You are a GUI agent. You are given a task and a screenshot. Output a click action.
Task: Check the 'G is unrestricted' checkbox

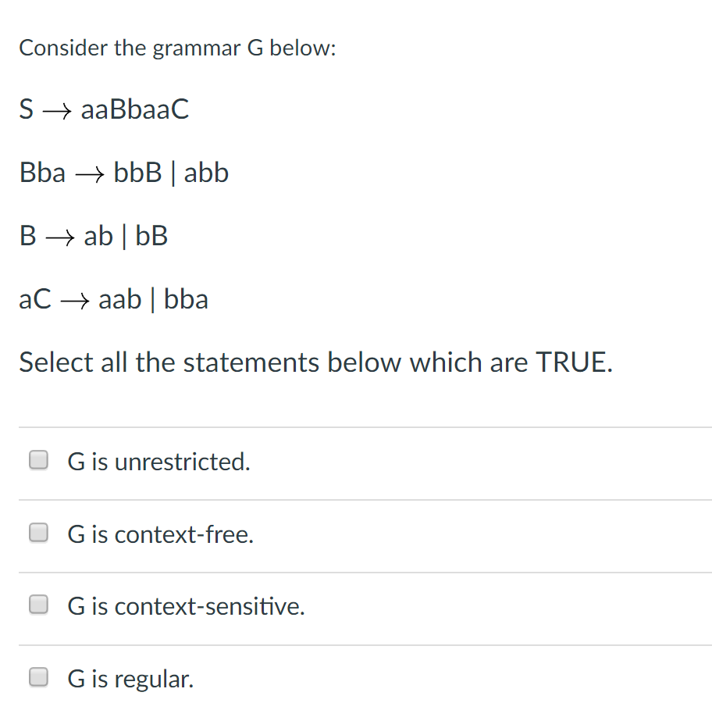38,460
